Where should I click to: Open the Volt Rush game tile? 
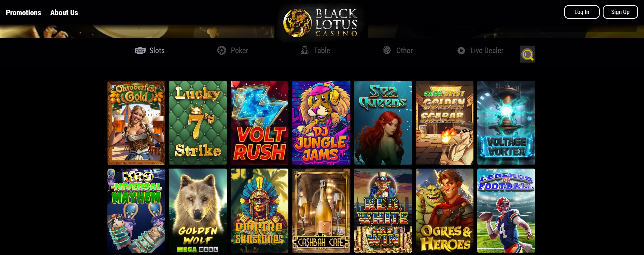[259, 123]
